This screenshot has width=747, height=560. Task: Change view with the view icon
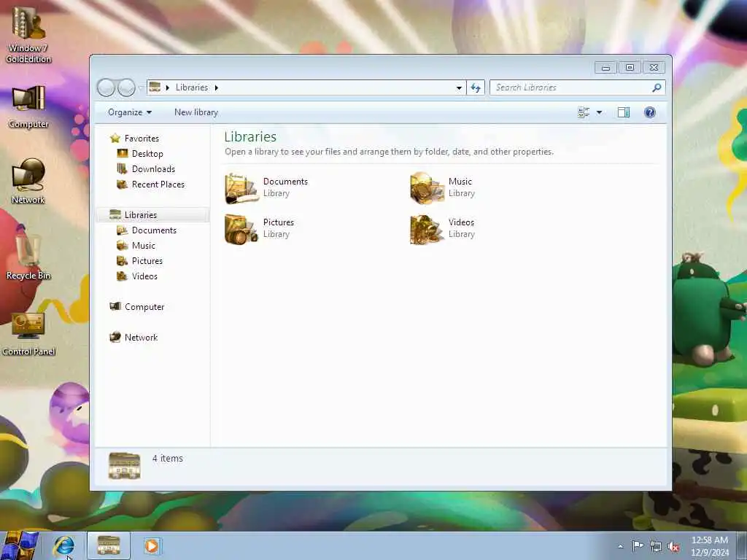point(584,112)
